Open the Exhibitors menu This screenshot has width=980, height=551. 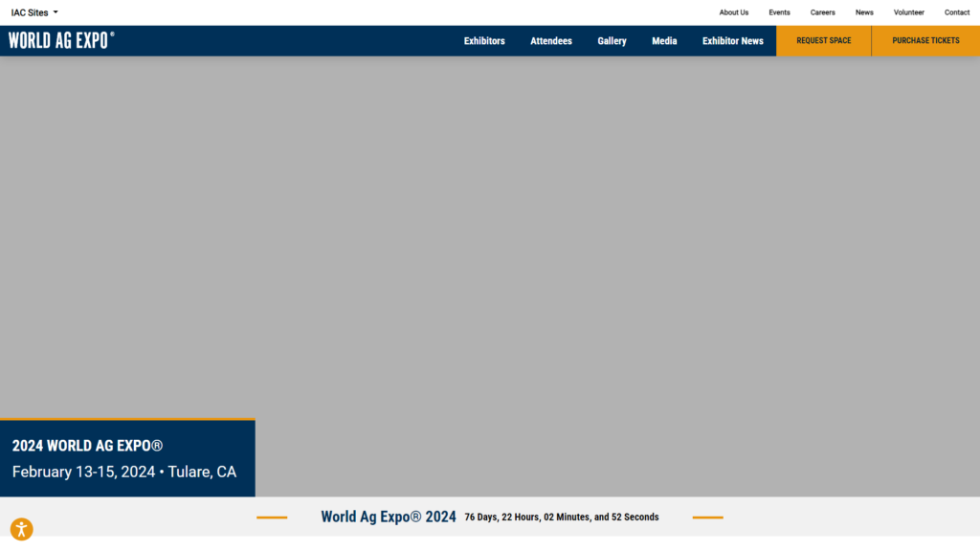[x=484, y=40]
